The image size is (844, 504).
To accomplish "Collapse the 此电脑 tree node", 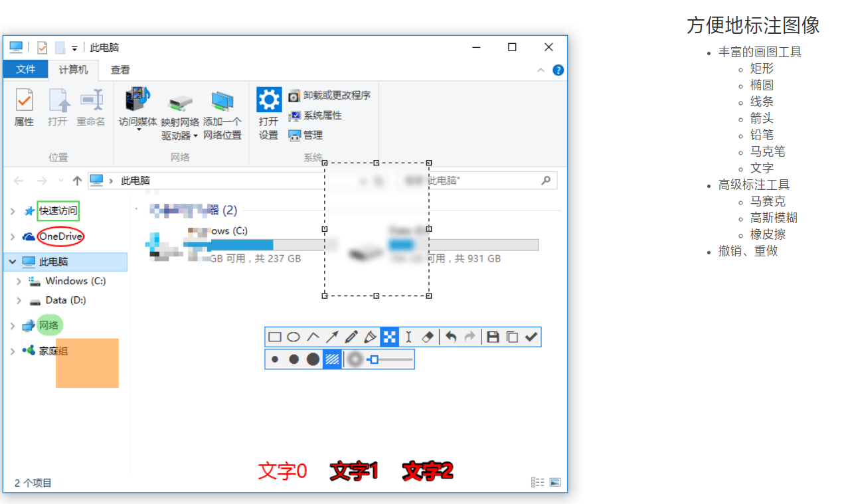I will 13,262.
